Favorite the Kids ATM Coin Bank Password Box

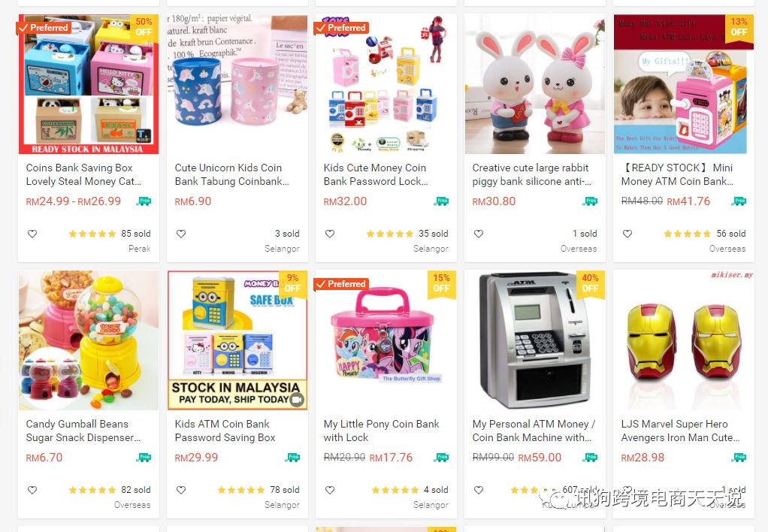pyautogui.click(x=181, y=490)
